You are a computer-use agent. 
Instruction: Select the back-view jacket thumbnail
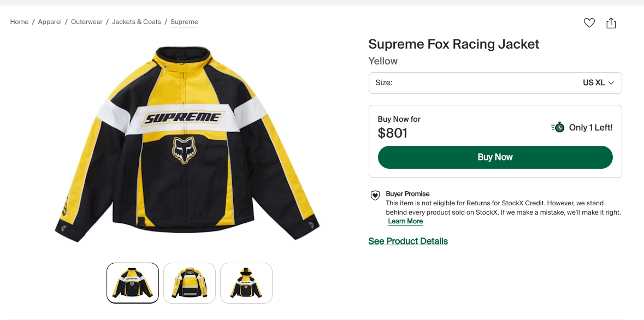tap(189, 283)
